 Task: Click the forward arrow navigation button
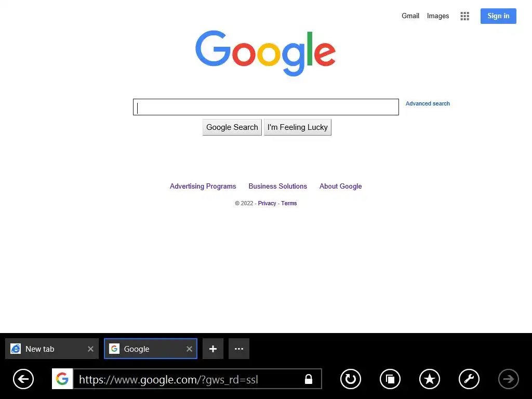tap(508, 379)
